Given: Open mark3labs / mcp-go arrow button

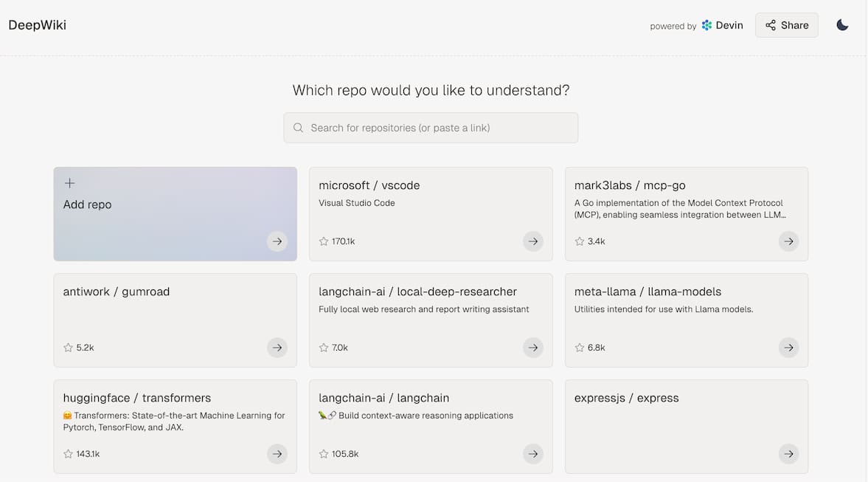Looking at the screenshot, I should (x=788, y=241).
